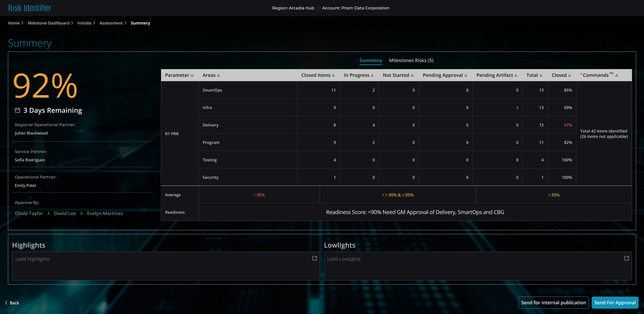
Task: Switch to Milestones Risks (5) tab
Action: [x=411, y=61]
